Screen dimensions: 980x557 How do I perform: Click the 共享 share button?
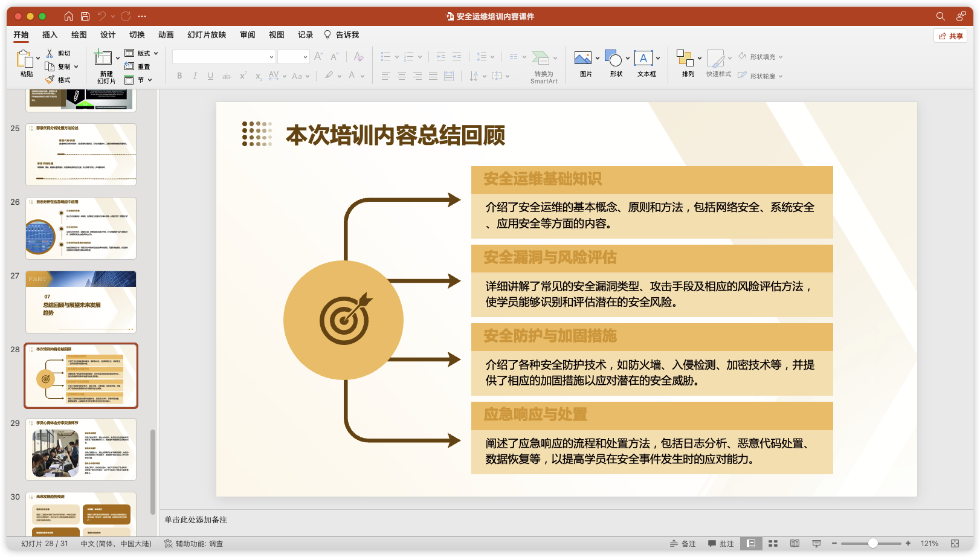[950, 36]
